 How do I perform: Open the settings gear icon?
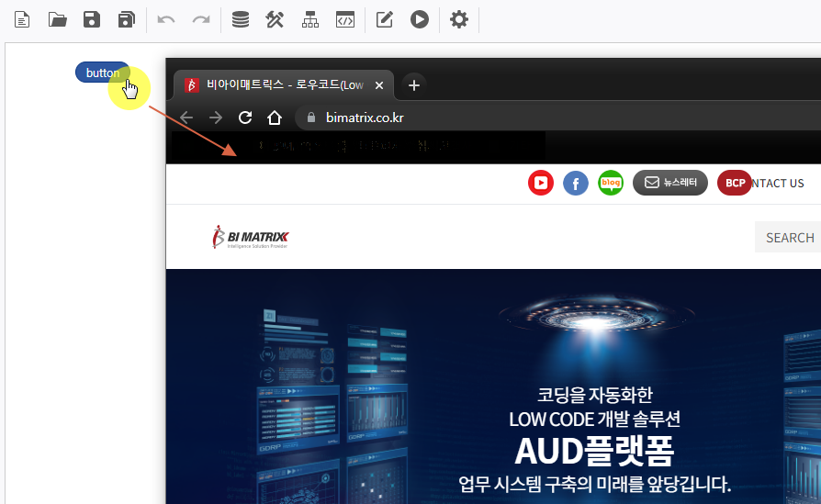[459, 20]
